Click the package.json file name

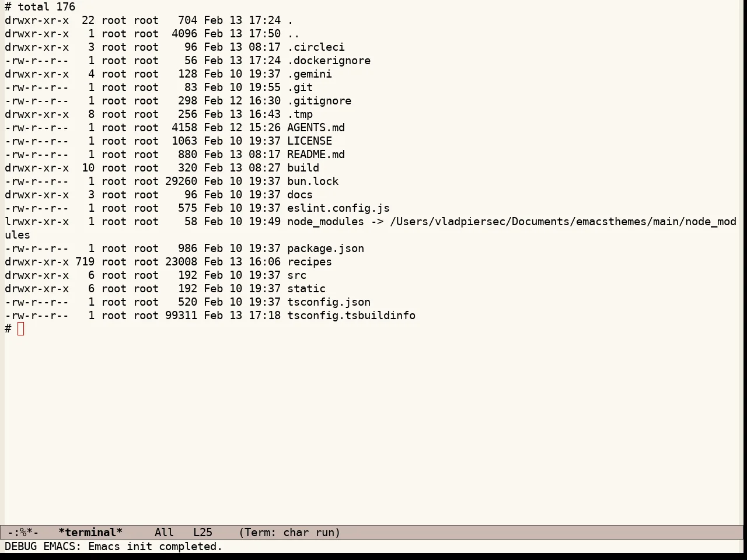coord(326,249)
